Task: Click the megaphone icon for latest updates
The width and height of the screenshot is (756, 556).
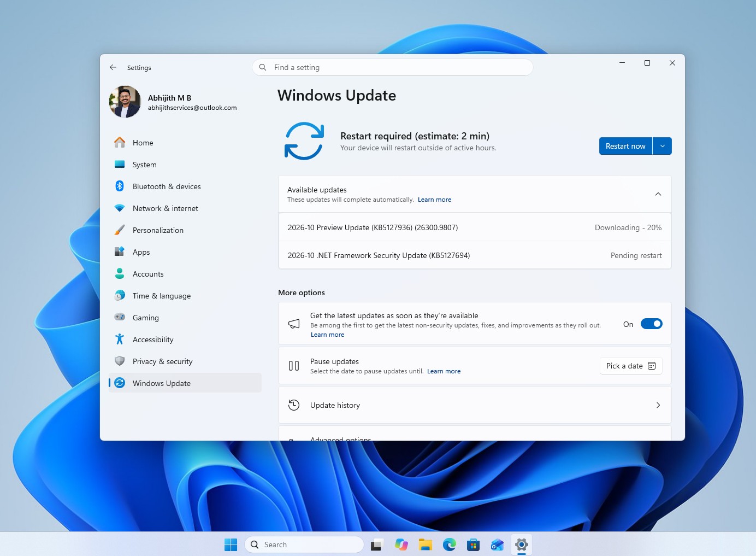Action: coord(294,324)
